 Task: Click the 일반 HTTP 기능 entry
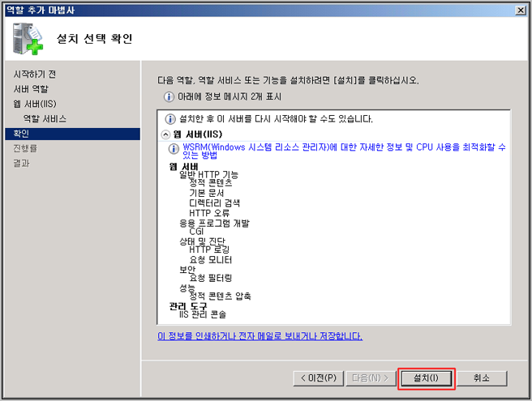pyautogui.click(x=208, y=174)
